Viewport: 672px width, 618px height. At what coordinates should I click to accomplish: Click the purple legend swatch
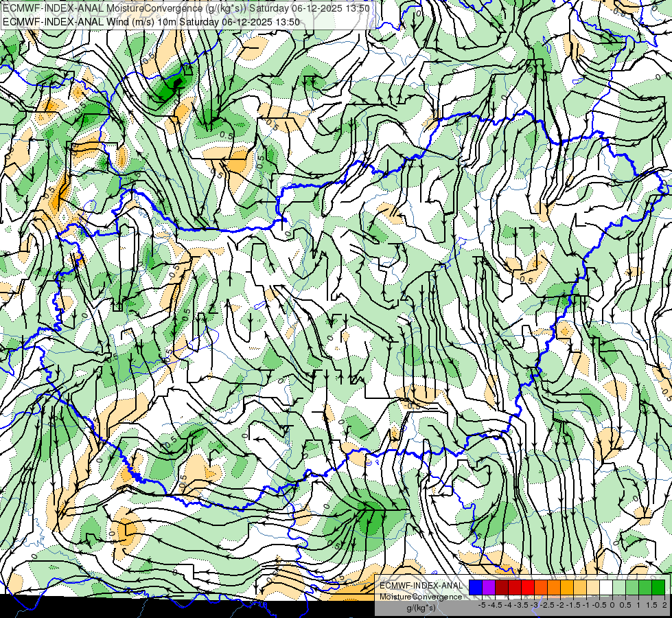[x=489, y=588]
